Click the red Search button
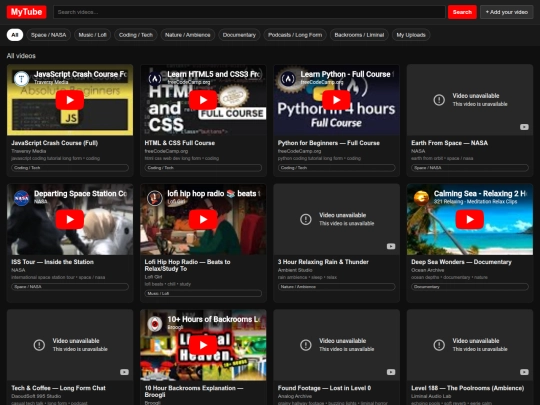 [462, 12]
